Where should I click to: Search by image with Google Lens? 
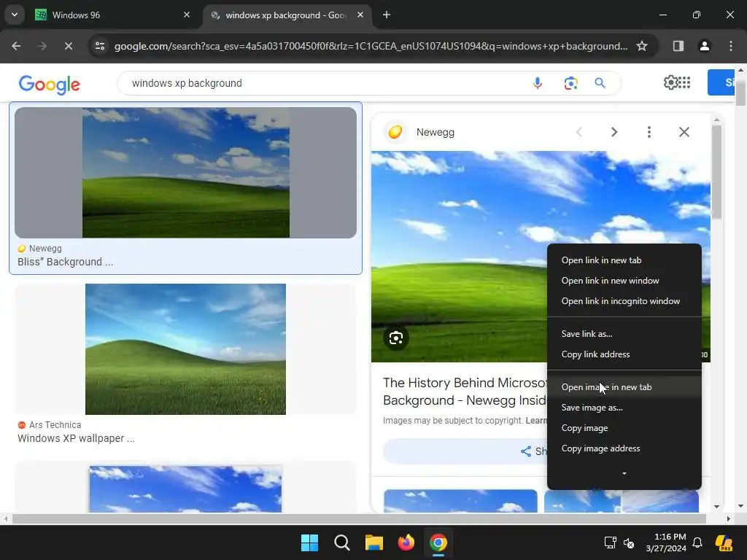tap(570, 83)
